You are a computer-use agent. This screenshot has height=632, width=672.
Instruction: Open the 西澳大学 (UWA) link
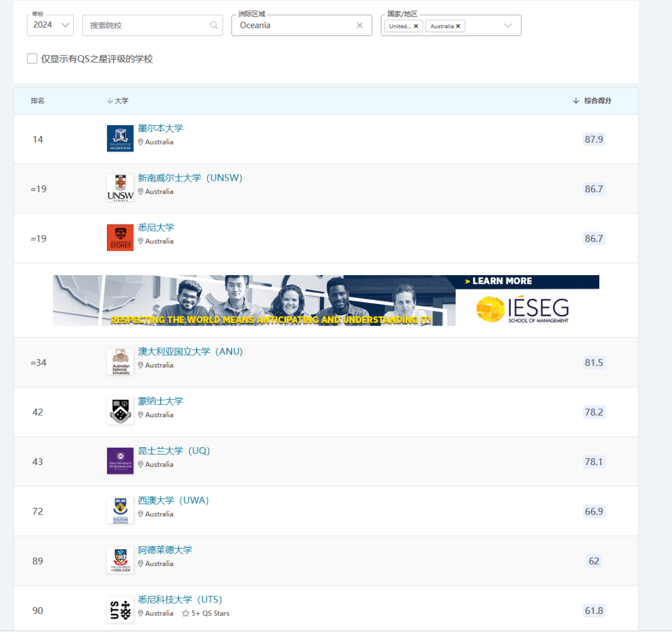173,501
